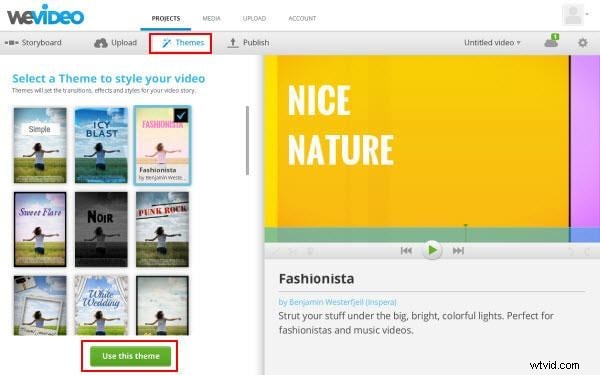Screen dimensions: 600x375
Task: Pick the Noir theme
Action: [101, 229]
